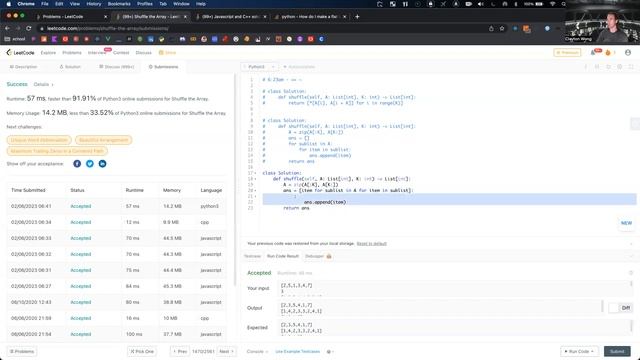
Task: Click the streak fire icon
Action: pos(608,53)
